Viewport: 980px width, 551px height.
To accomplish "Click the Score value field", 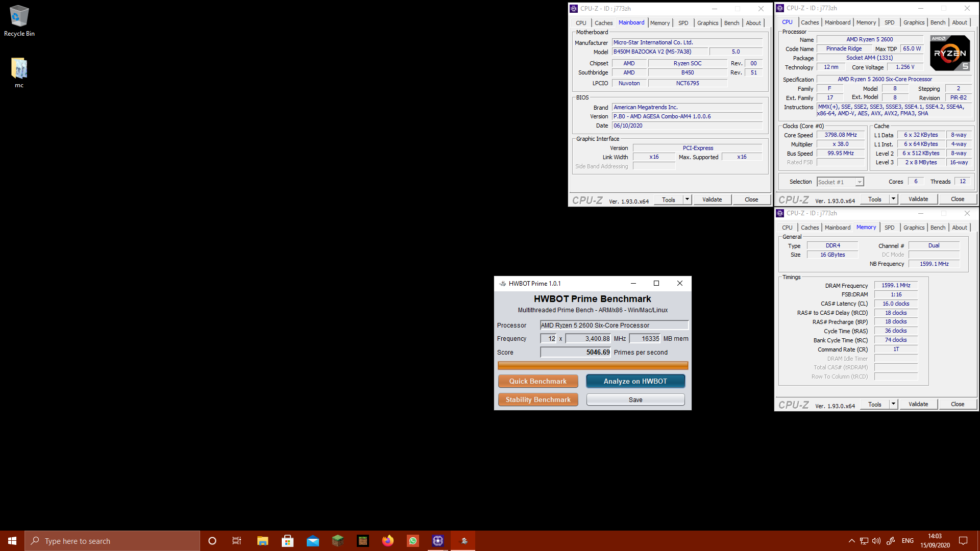I will point(575,352).
